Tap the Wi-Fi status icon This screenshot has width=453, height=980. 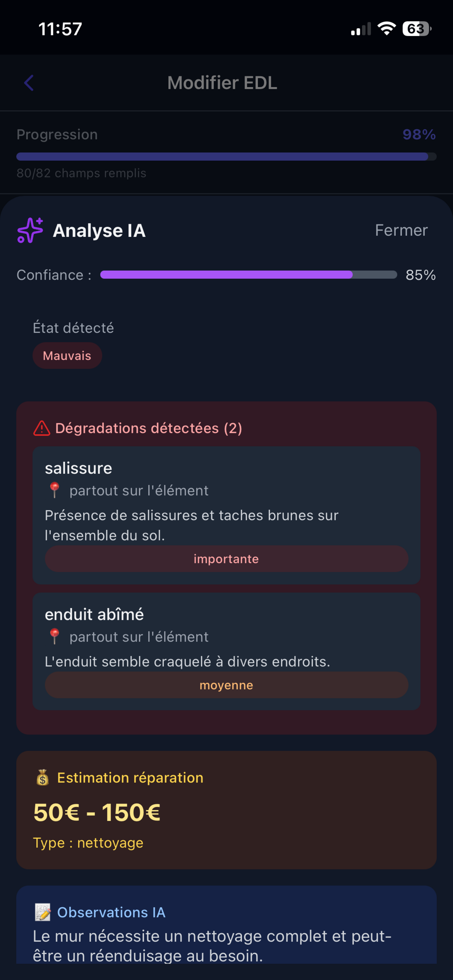tap(386, 29)
